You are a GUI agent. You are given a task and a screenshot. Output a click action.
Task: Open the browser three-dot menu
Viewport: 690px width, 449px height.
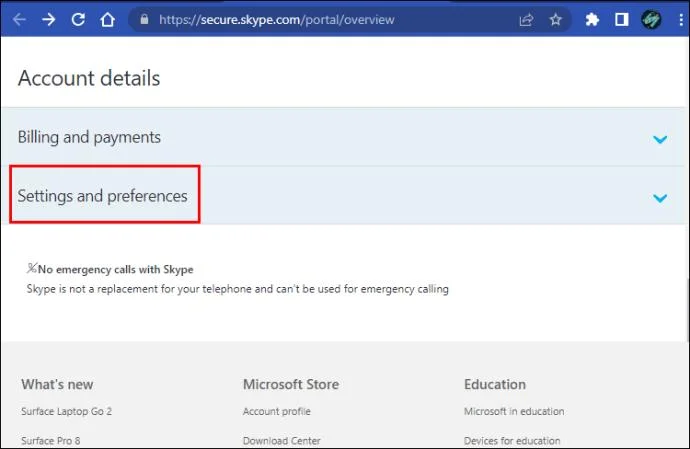click(681, 19)
